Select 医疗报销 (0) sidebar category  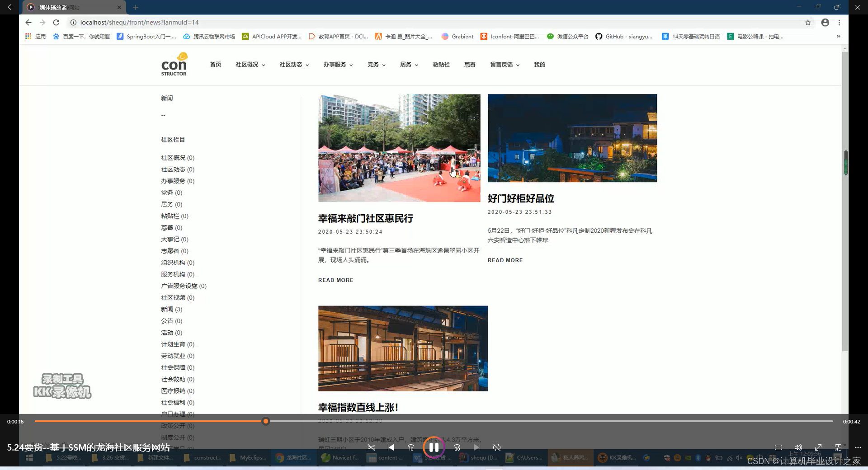point(178,391)
